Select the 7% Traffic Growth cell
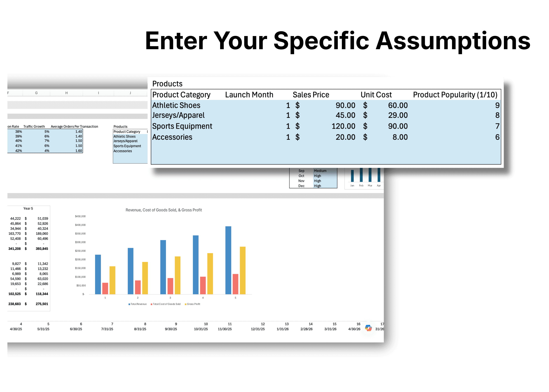Viewport: 549px width, 392px height. (x=47, y=141)
